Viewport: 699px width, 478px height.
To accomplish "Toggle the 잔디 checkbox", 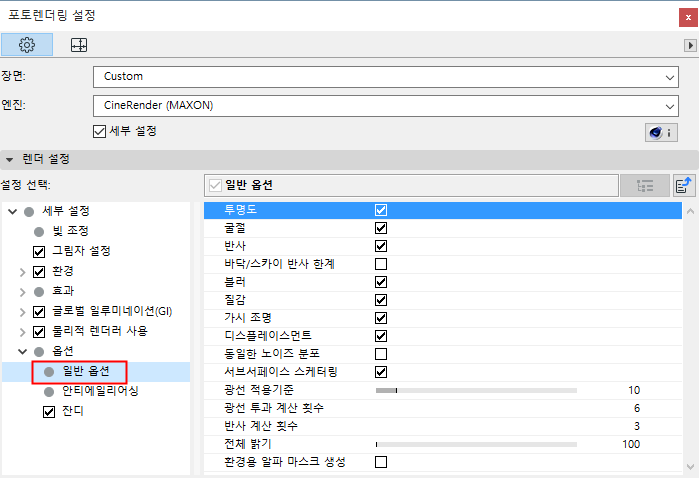I will click(x=49, y=412).
